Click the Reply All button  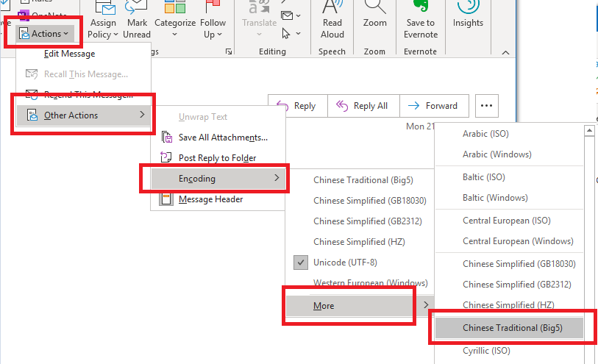coord(363,106)
